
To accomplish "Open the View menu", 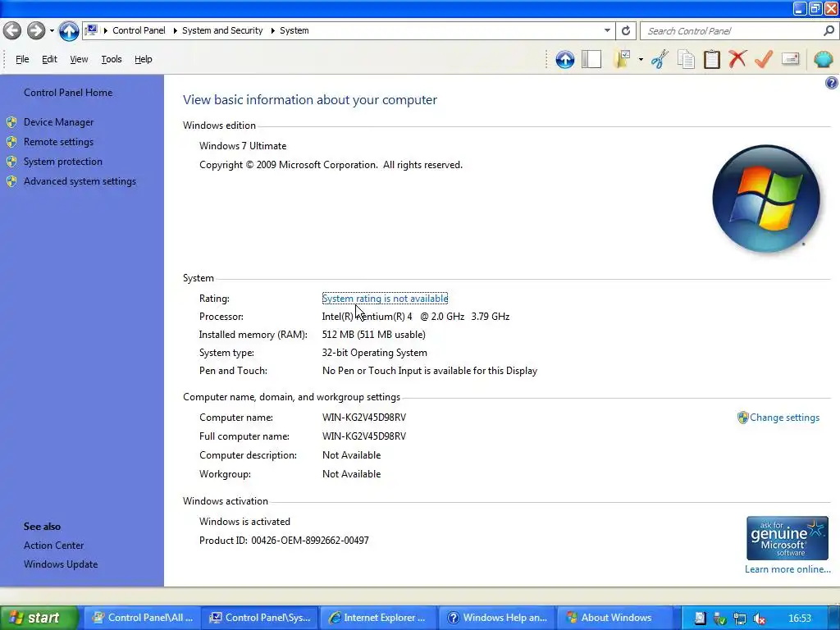I will click(x=79, y=59).
